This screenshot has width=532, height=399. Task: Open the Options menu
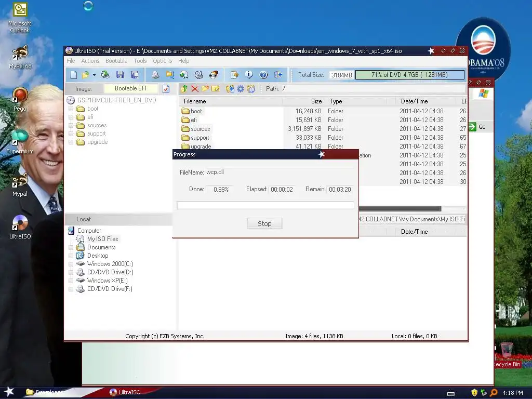tap(162, 61)
